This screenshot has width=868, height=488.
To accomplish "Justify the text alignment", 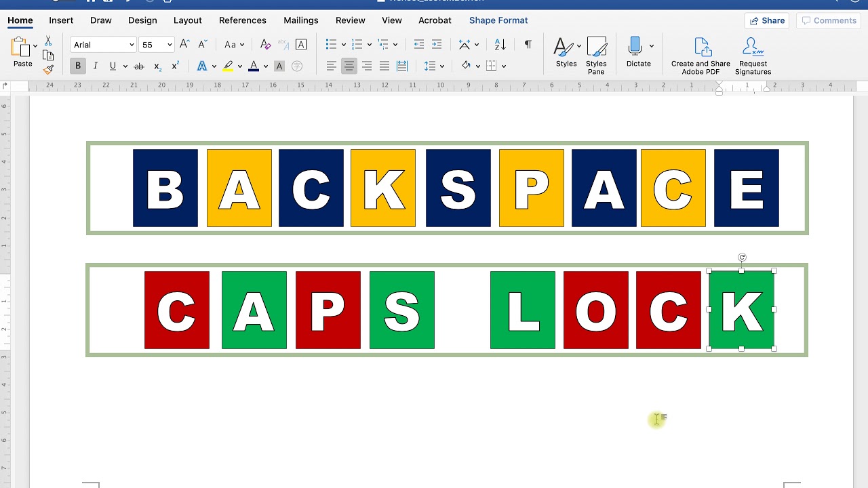I will (384, 66).
